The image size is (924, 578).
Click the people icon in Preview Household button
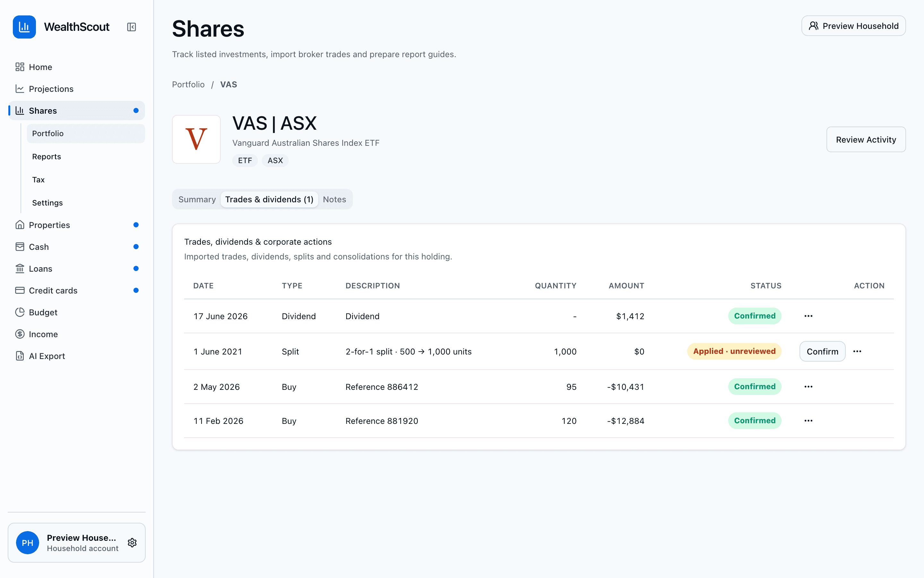[x=813, y=26]
